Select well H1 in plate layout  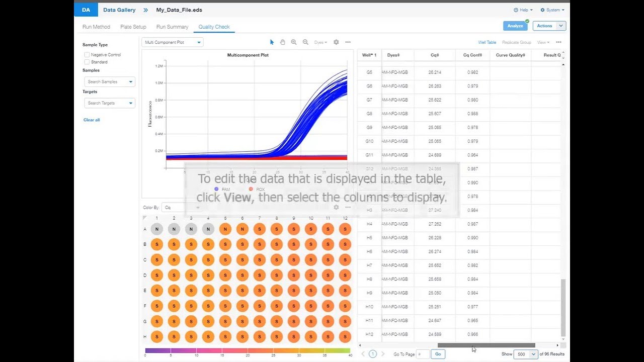157,336
